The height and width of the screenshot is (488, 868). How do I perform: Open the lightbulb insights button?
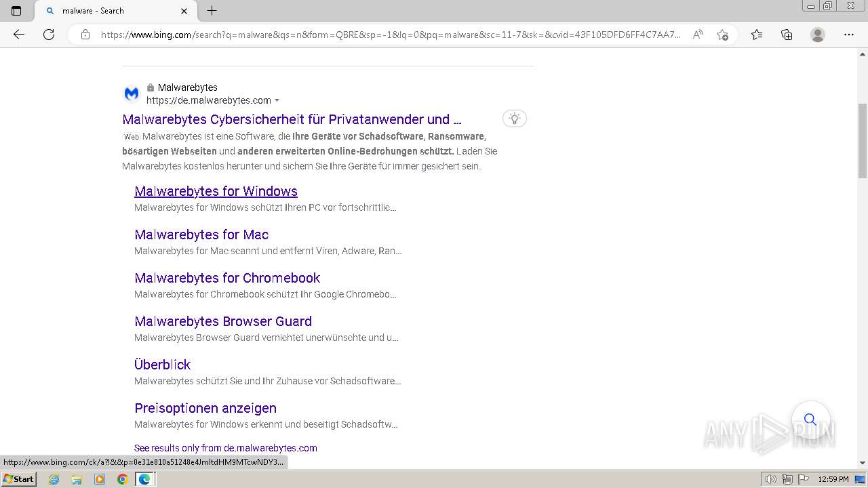[515, 119]
